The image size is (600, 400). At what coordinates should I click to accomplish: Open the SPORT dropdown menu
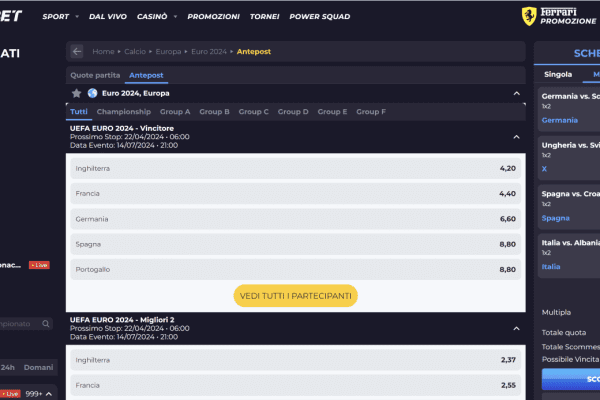click(60, 16)
